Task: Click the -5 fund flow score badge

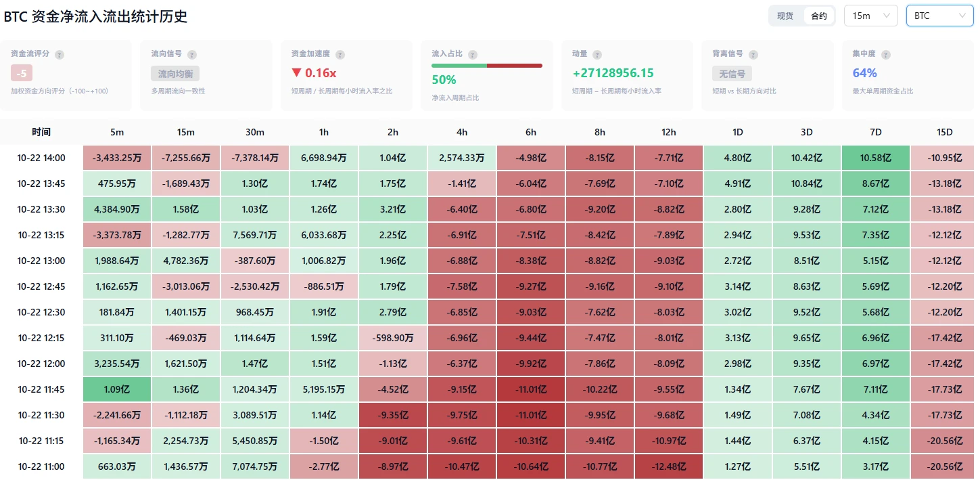Action: point(22,74)
